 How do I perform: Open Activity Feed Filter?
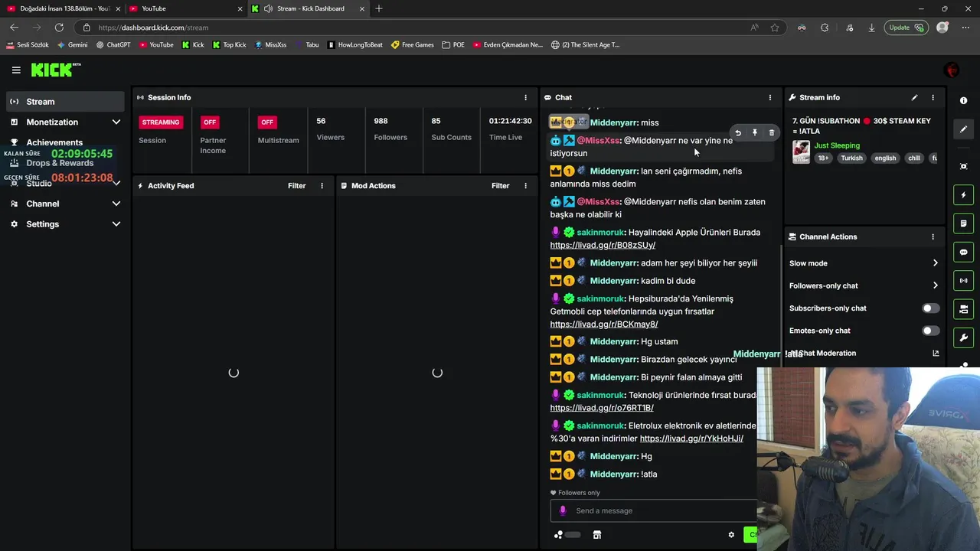296,185
